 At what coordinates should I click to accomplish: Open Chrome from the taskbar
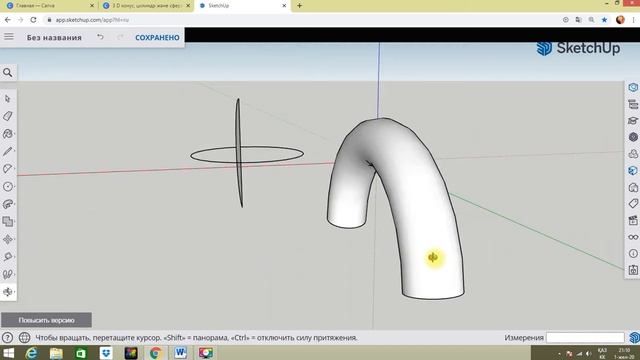pos(156,353)
